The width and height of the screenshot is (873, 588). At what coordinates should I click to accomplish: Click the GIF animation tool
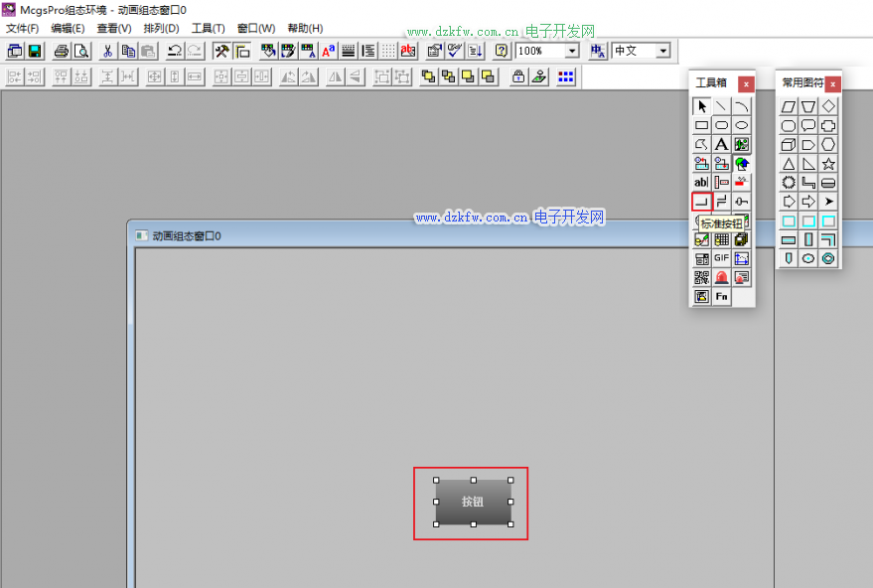click(x=722, y=258)
